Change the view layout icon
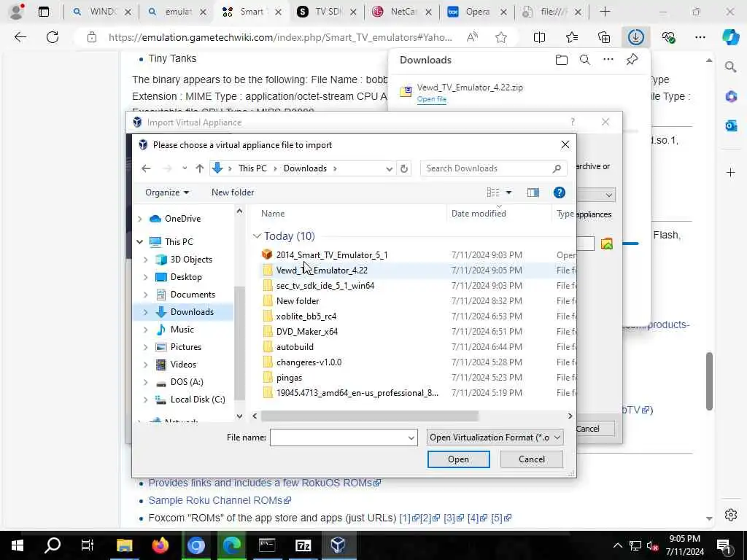The image size is (747, 560). pyautogui.click(x=493, y=192)
